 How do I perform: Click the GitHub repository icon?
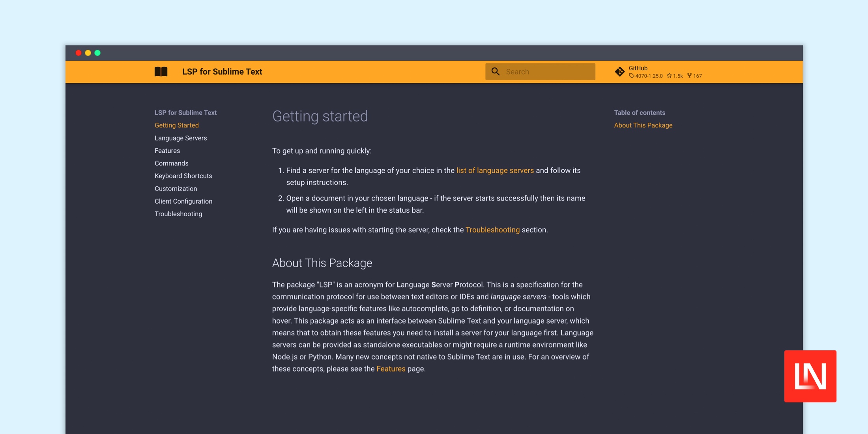621,71
